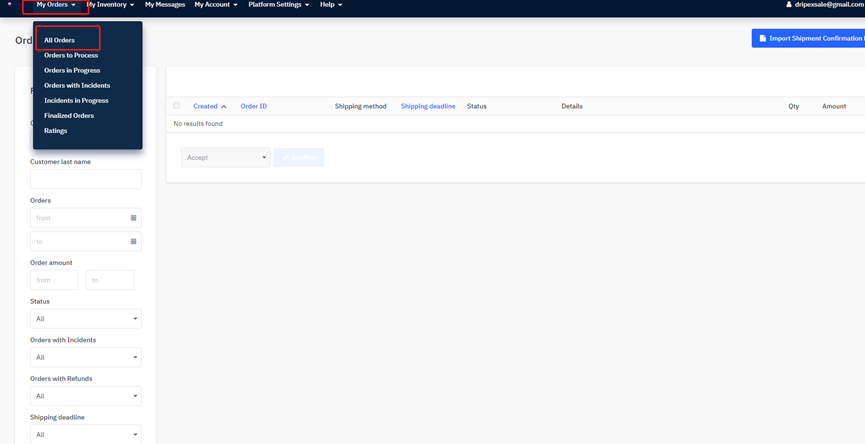The width and height of the screenshot is (865, 444).
Task: Open the Status filter dropdown
Action: point(85,319)
